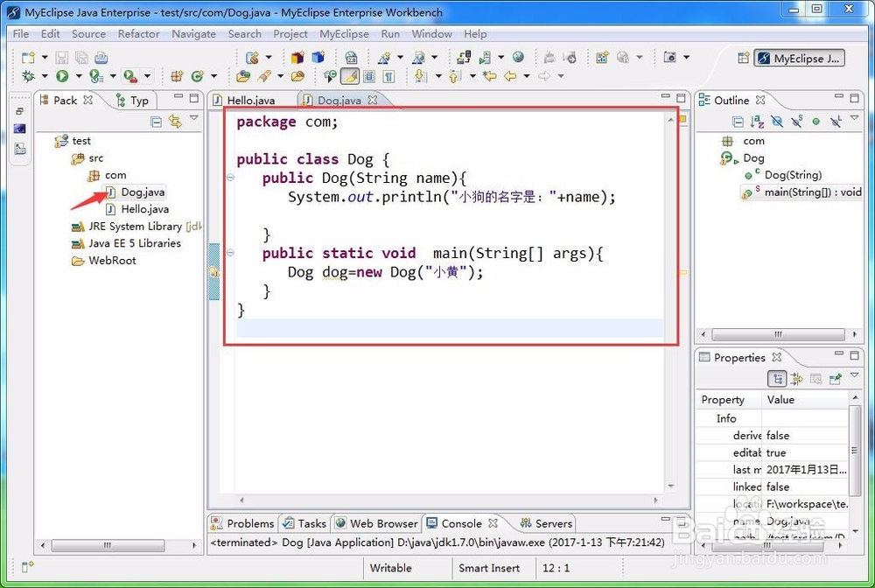Collapse main method fold marker in editor
875x588 pixels.
click(230, 253)
